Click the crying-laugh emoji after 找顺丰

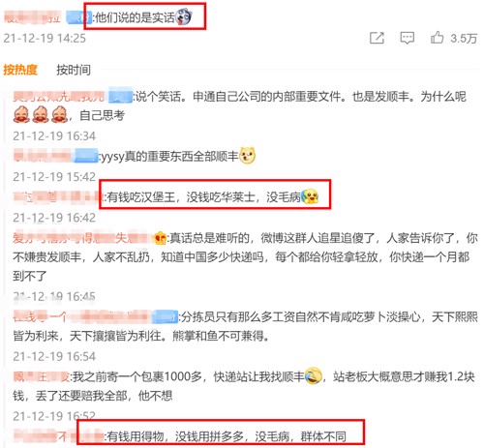(314, 375)
